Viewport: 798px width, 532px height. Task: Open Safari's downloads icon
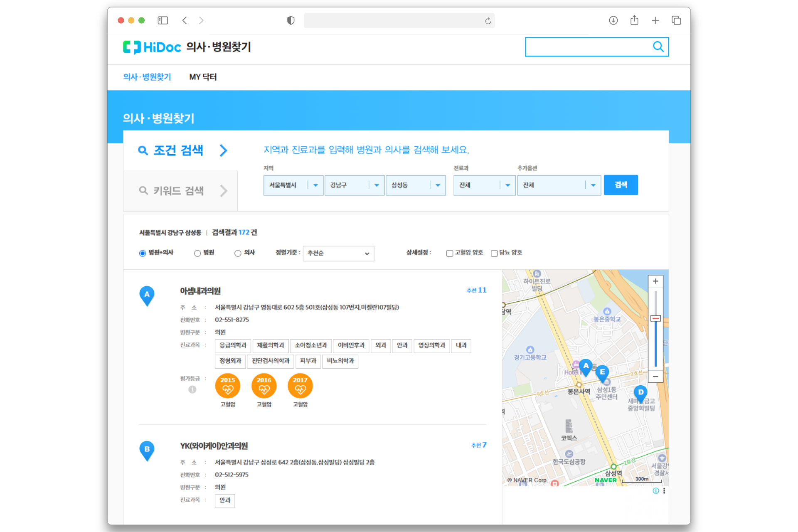[613, 20]
